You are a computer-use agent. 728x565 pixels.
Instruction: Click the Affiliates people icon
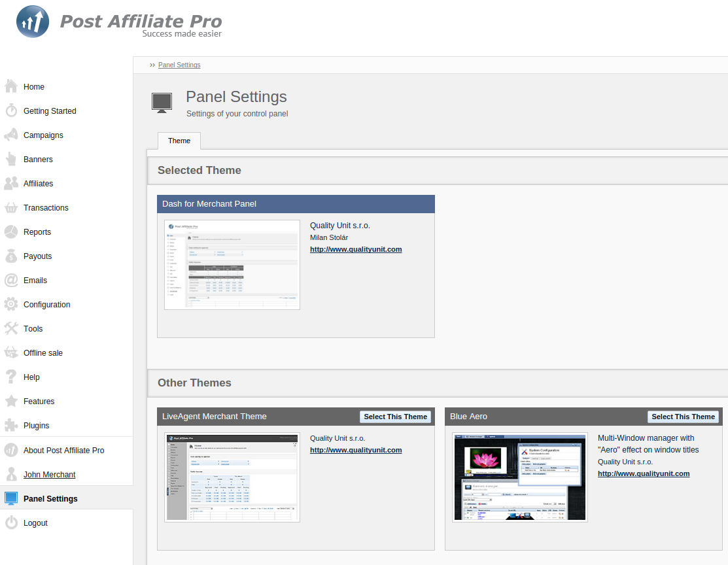11,183
